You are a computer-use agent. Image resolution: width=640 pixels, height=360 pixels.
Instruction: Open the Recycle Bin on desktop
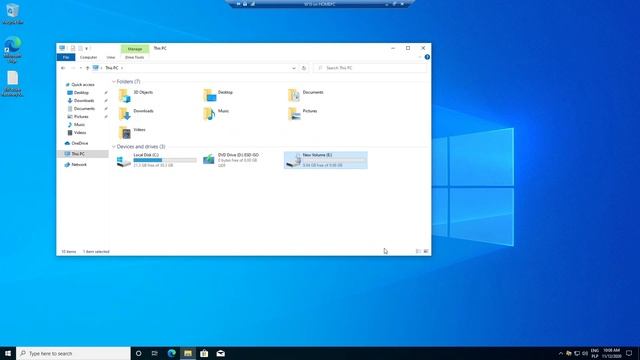tap(12, 14)
